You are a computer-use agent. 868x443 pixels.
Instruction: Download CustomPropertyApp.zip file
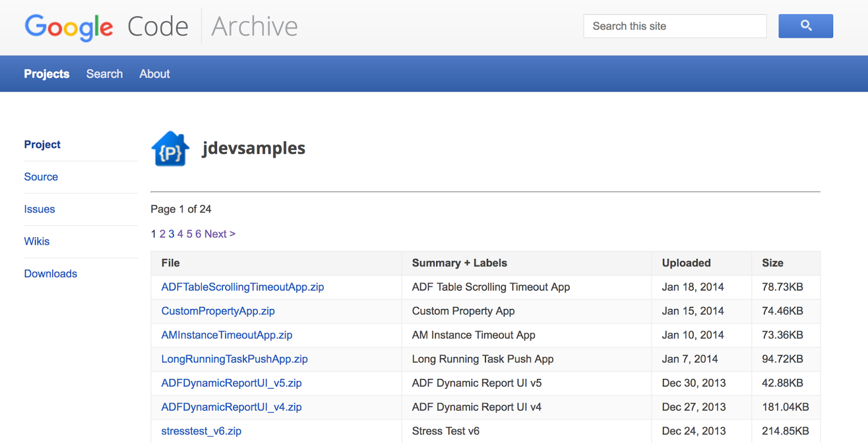click(x=218, y=311)
